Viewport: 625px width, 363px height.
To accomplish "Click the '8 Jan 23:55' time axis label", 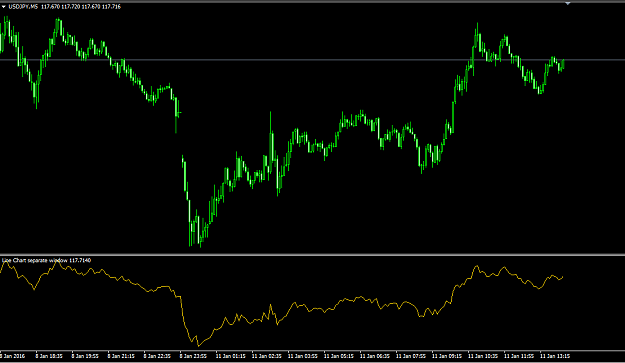I will click(x=193, y=356).
